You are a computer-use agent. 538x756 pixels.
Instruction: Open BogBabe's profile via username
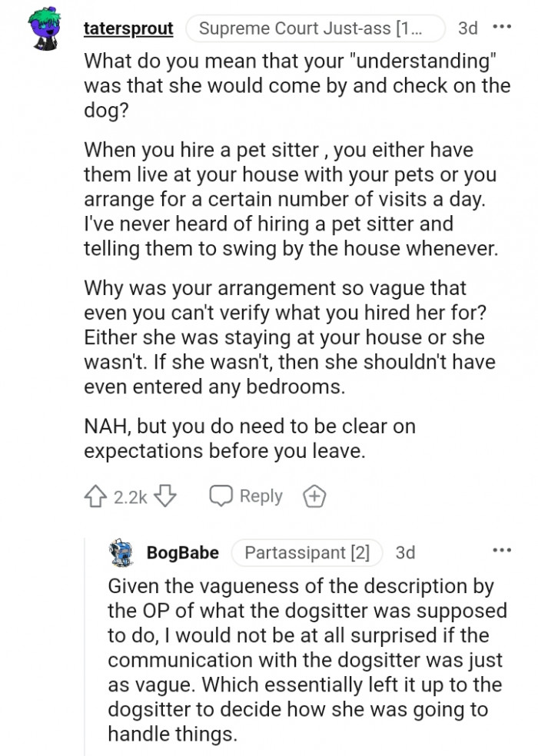point(182,552)
